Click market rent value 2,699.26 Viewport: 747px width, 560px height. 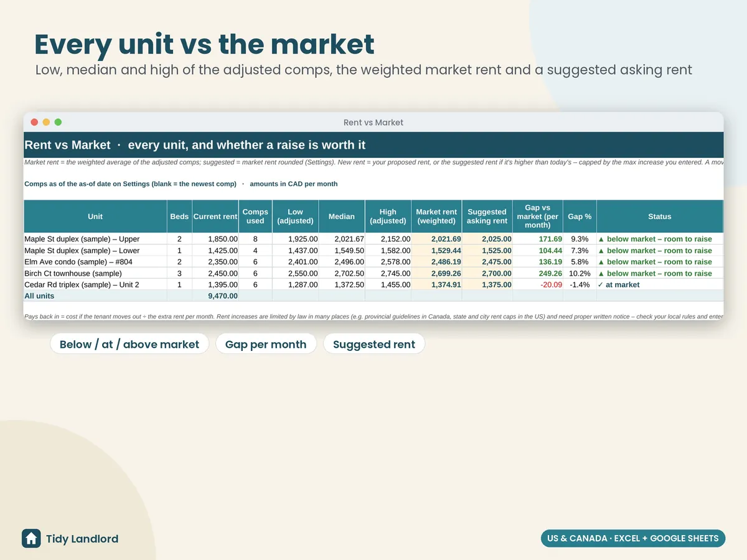coord(436,273)
